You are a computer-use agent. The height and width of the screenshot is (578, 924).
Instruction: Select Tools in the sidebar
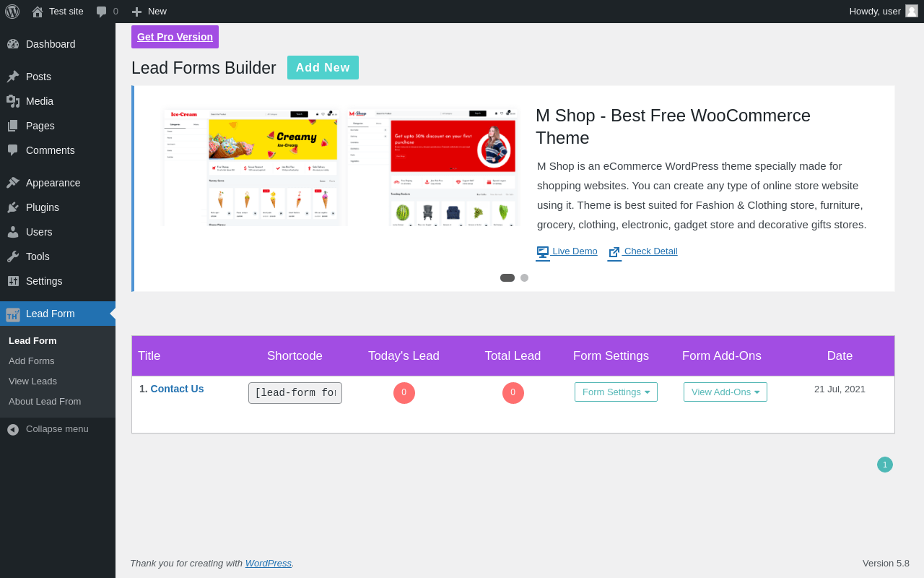click(58, 256)
